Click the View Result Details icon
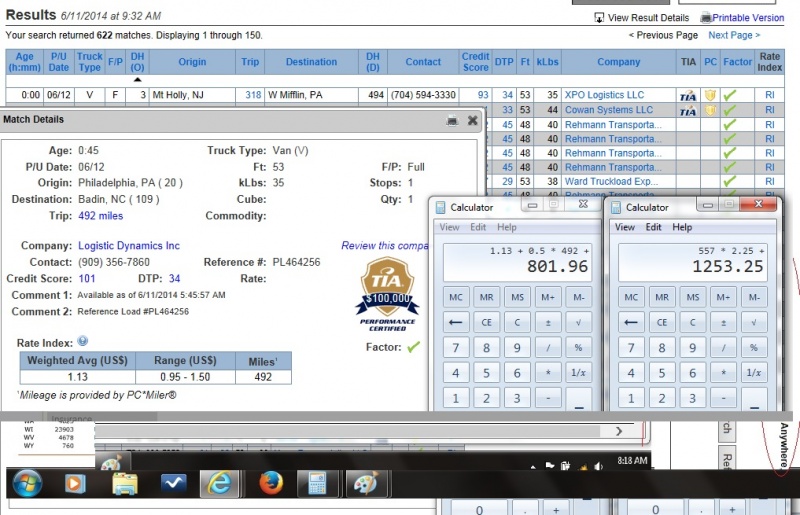Image resolution: width=800 pixels, height=515 pixels. click(x=599, y=18)
